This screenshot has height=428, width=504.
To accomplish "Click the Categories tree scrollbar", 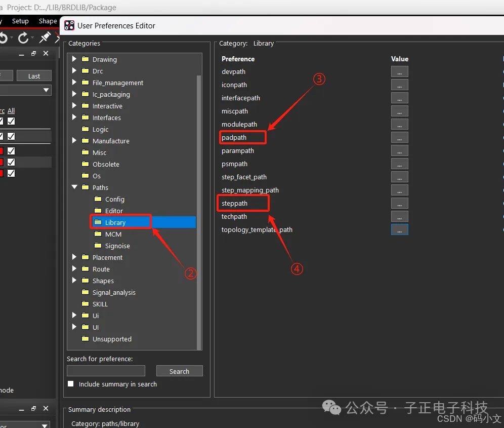I will click(x=199, y=212).
